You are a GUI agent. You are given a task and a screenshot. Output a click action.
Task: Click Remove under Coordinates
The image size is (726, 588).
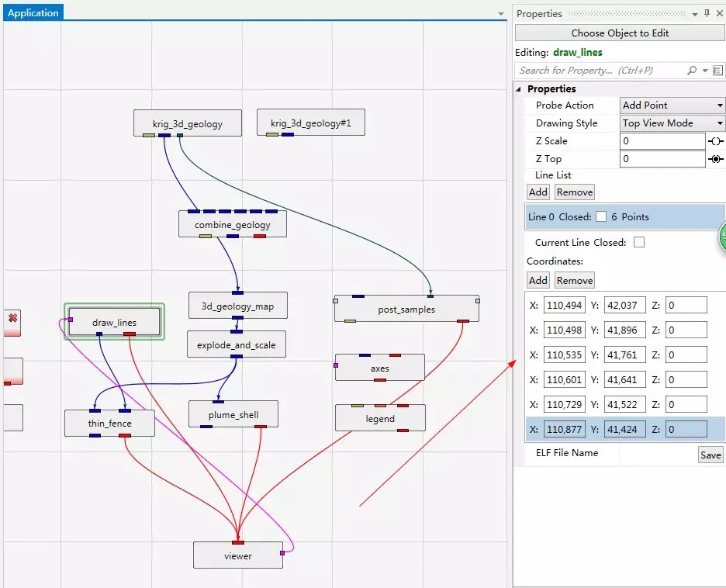tap(575, 281)
